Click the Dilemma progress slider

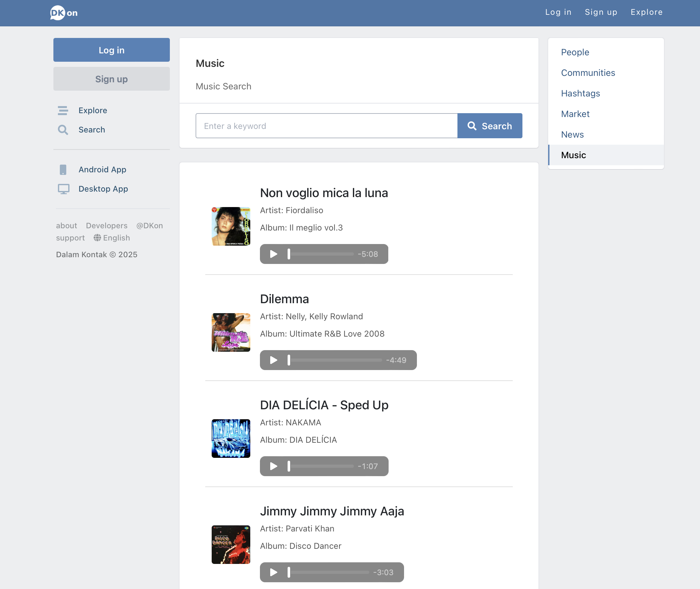tap(335, 360)
